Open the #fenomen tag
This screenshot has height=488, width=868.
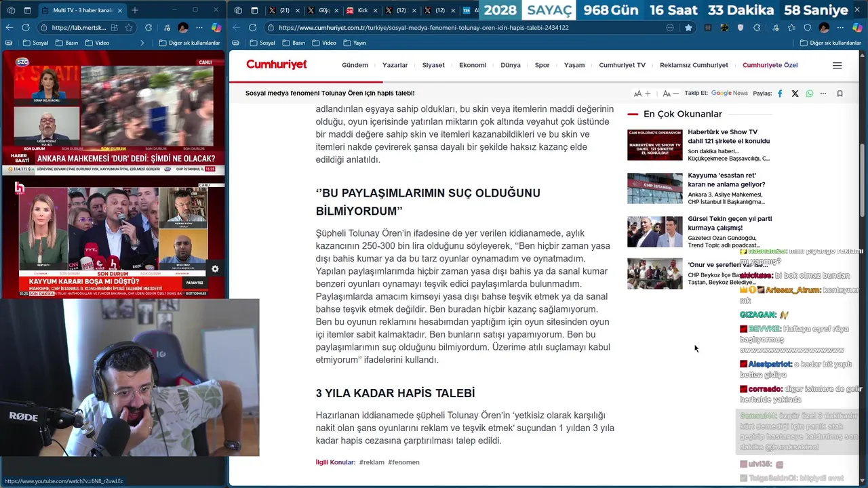pos(403,462)
